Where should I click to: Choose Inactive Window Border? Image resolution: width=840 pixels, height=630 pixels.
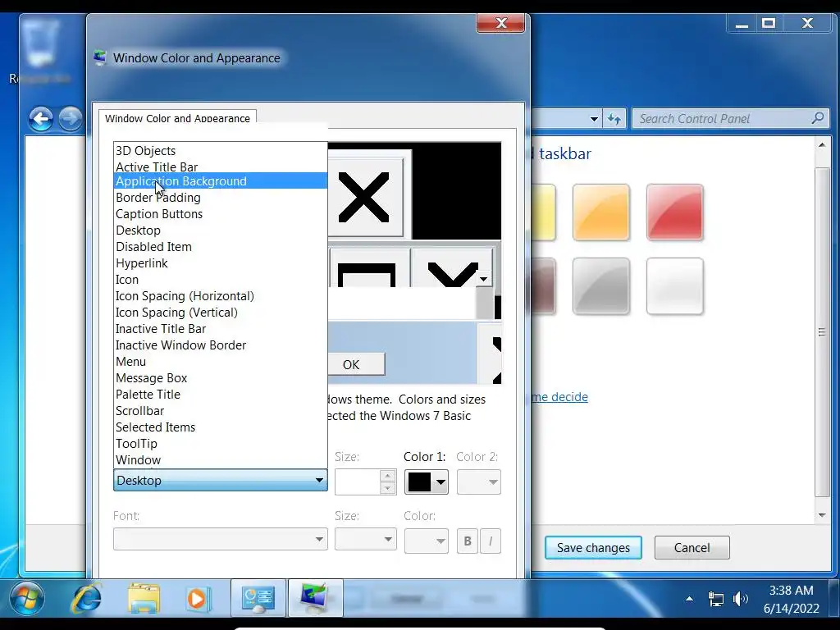220,345
